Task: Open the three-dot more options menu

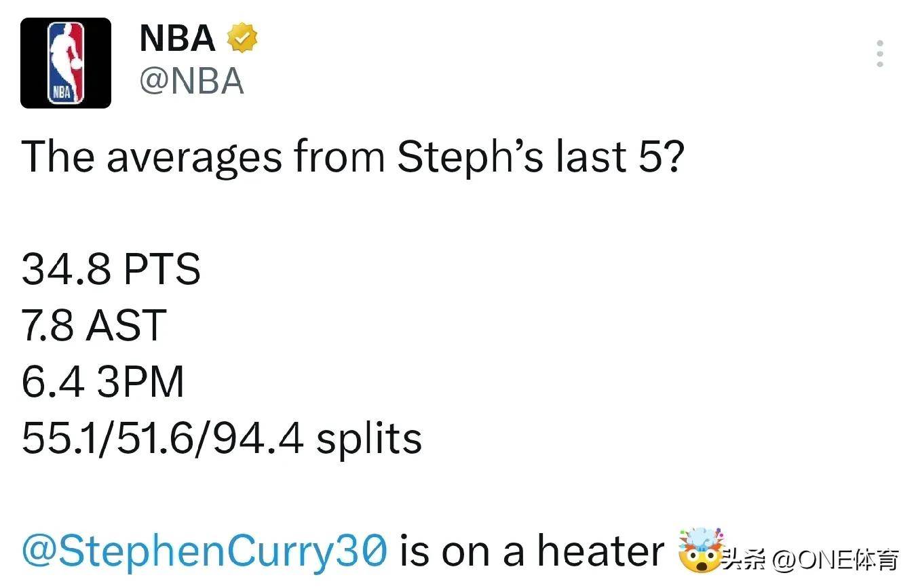Action: coord(880,54)
